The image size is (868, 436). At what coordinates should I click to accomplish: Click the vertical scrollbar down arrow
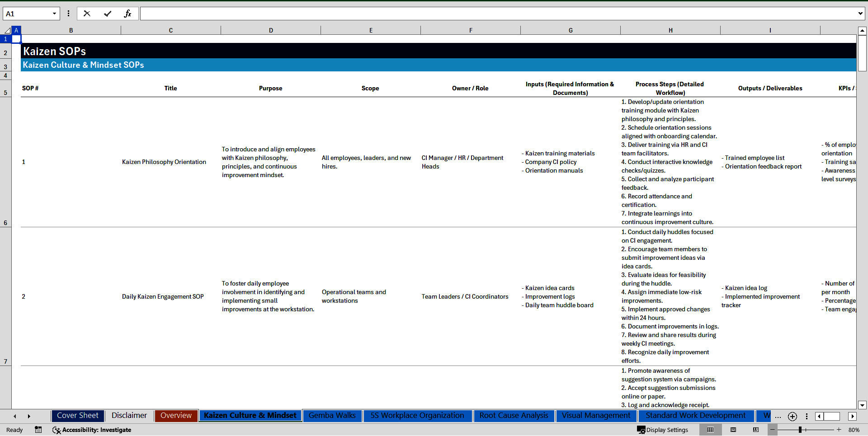coord(862,405)
